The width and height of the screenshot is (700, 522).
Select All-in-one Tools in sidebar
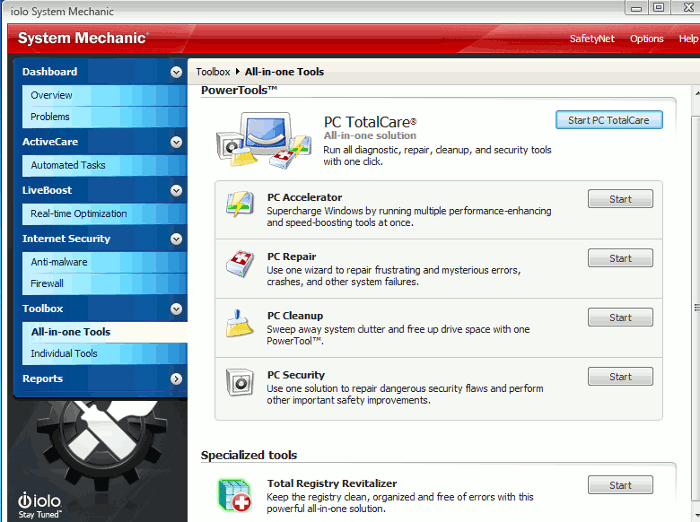click(104, 332)
